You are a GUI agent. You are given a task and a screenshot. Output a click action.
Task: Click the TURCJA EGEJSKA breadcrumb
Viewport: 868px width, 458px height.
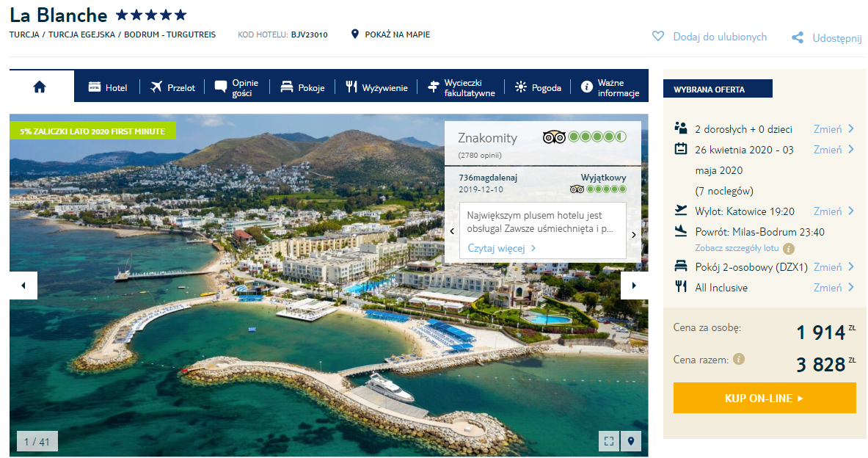pos(81,34)
